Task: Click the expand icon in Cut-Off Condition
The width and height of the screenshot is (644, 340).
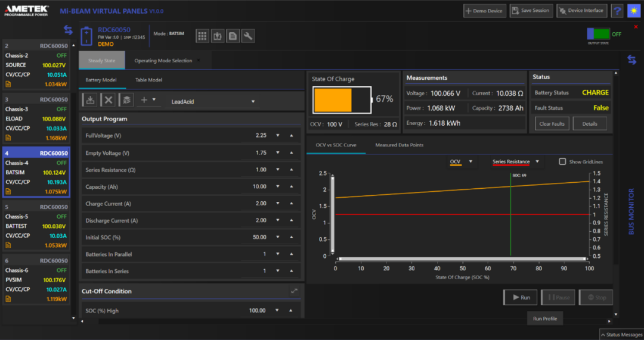Action: (x=294, y=291)
